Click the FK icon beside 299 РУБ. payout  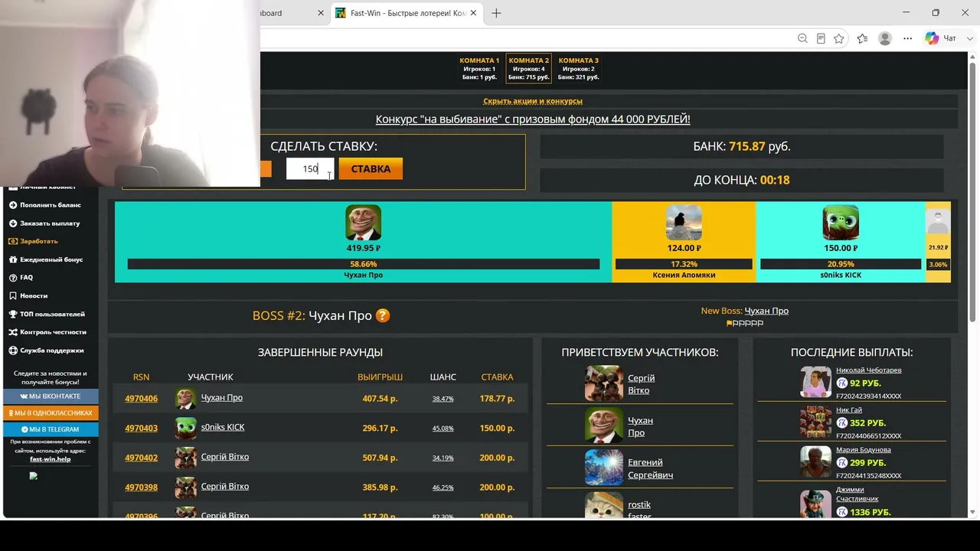pyautogui.click(x=842, y=462)
